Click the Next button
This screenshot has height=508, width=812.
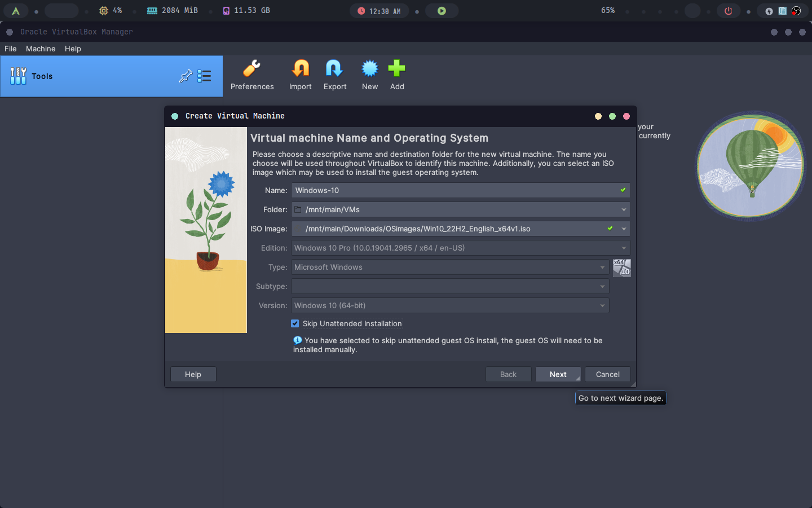558,374
